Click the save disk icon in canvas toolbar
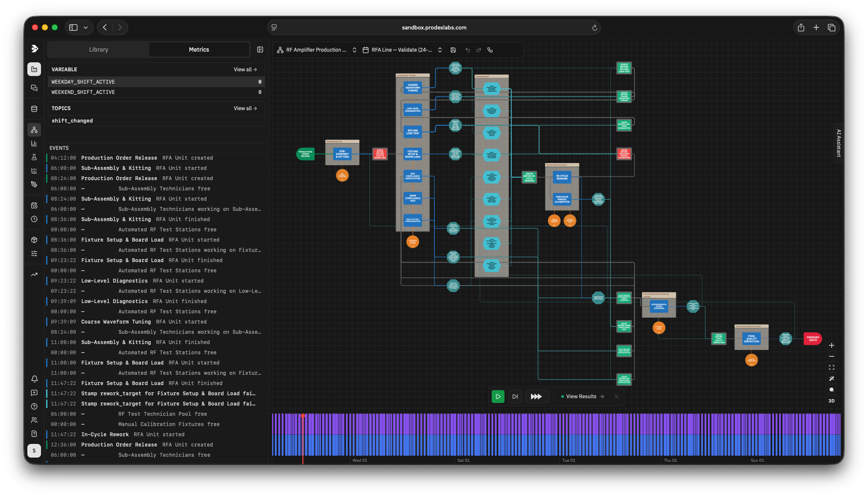 453,50
